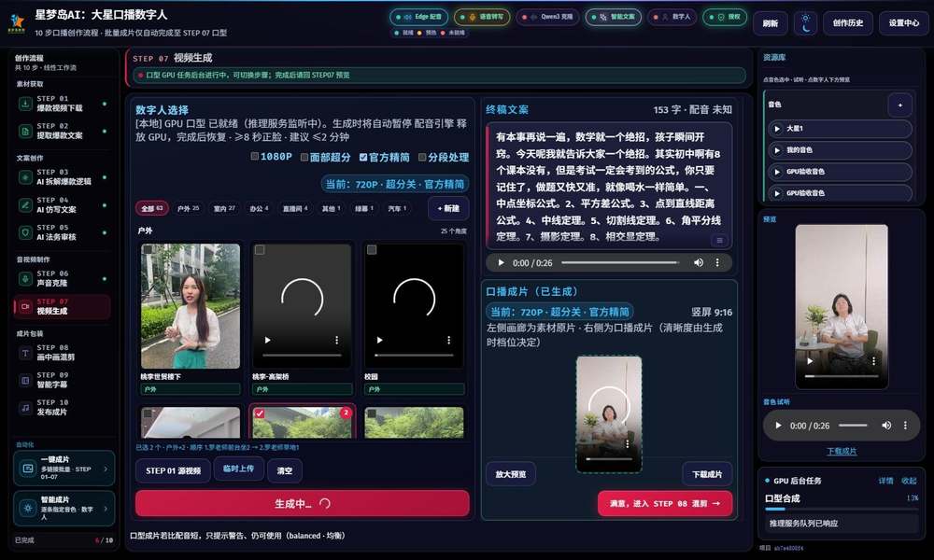Open STEP 08 画中画混剪 step
This screenshot has width=934, height=560.
[63, 352]
